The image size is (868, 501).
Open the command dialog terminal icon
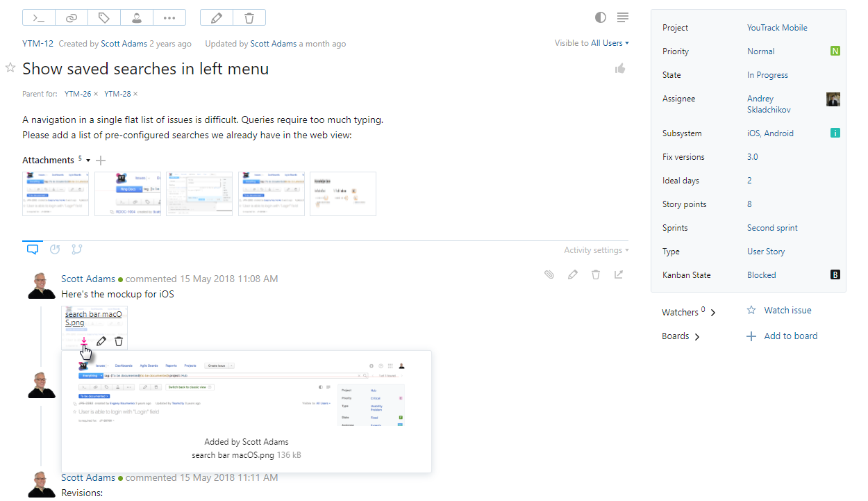tap(40, 17)
